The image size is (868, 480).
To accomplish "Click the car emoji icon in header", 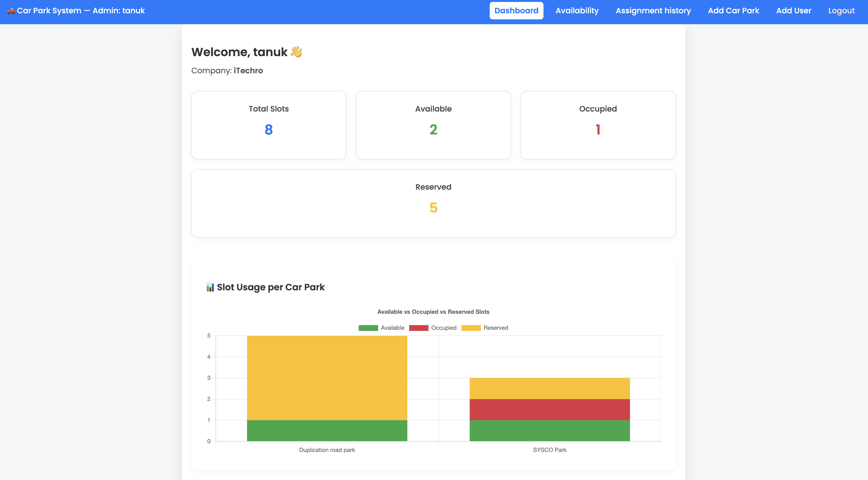I will (x=11, y=11).
